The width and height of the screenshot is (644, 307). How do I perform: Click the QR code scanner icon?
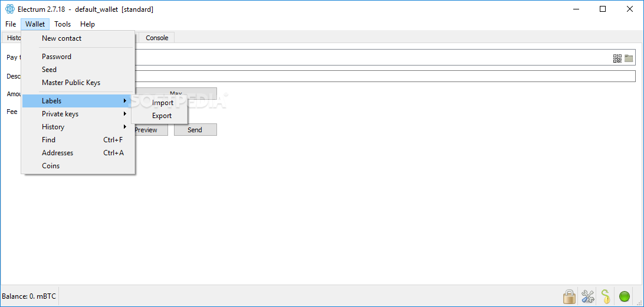[617, 58]
